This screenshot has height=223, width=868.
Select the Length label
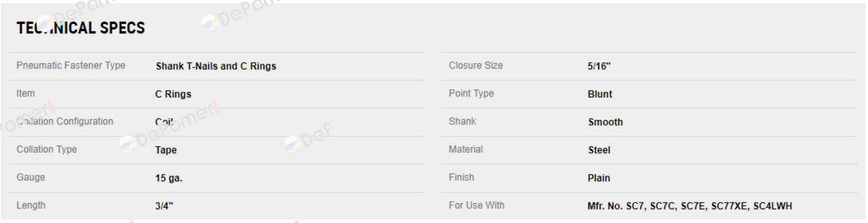pyautogui.click(x=31, y=205)
